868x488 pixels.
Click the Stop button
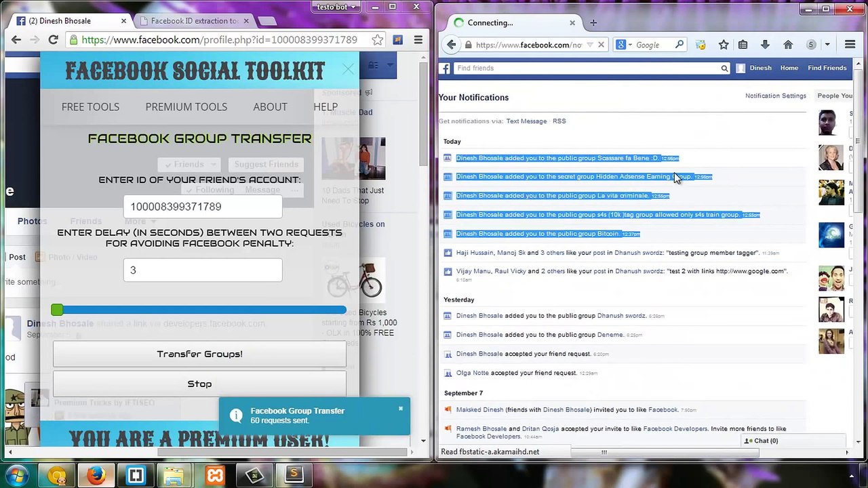(199, 384)
